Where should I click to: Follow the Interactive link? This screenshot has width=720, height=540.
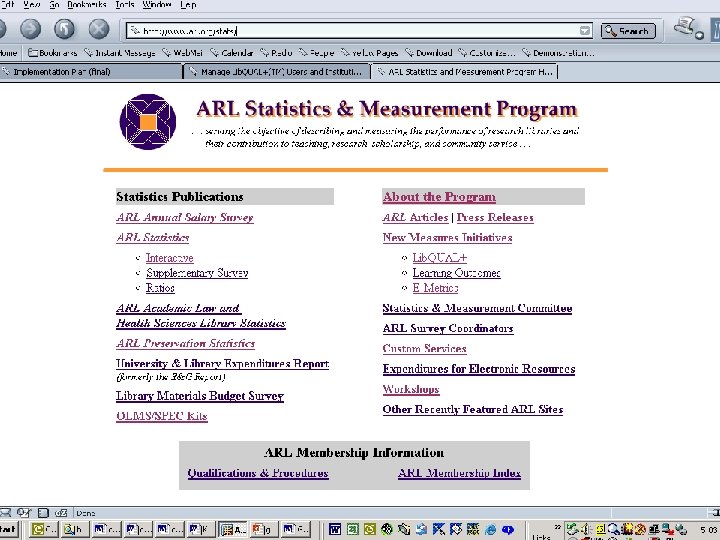click(169, 258)
